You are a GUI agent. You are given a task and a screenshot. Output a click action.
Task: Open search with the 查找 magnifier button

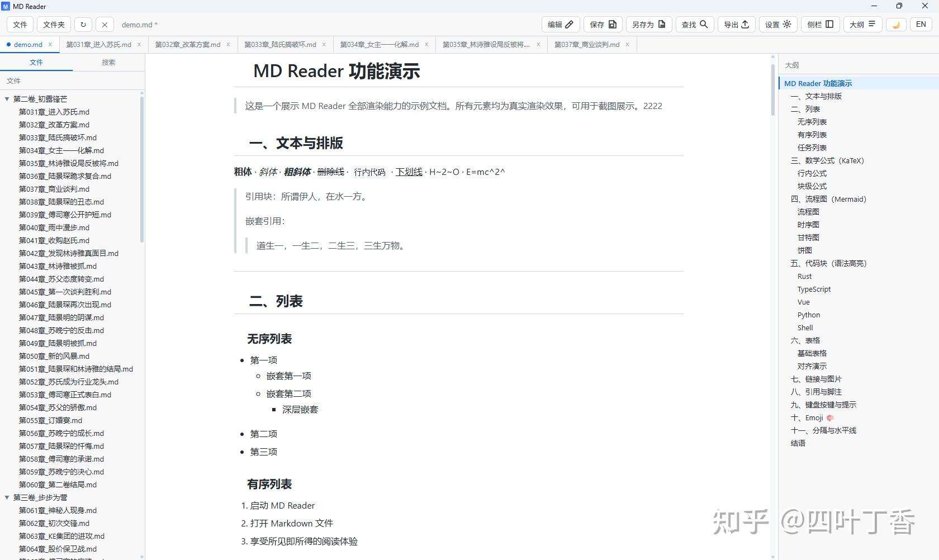[x=695, y=25]
